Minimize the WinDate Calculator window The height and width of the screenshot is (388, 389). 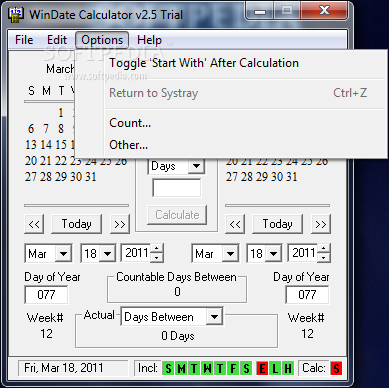pyautogui.click(x=260, y=11)
